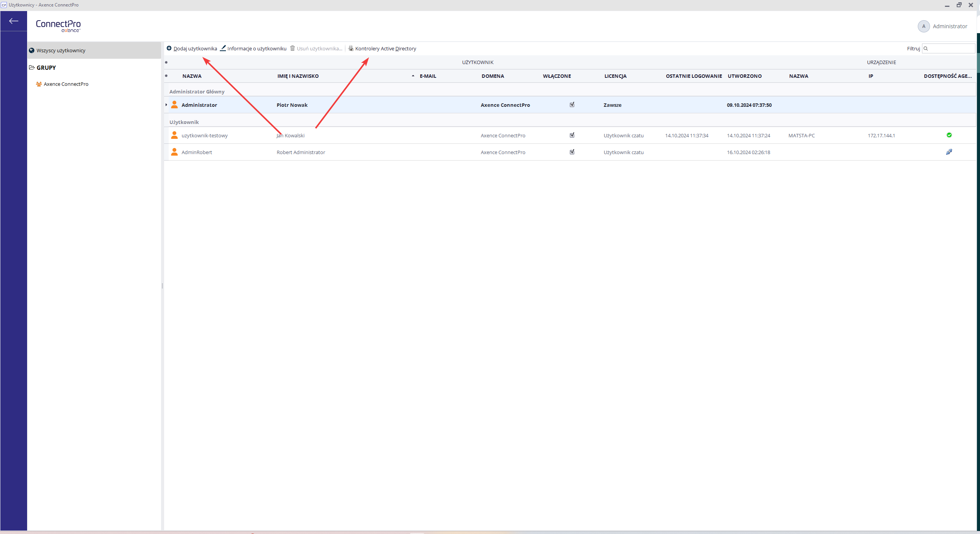
Task: Click the plus icon of Dodaj użytkownika
Action: 169,48
